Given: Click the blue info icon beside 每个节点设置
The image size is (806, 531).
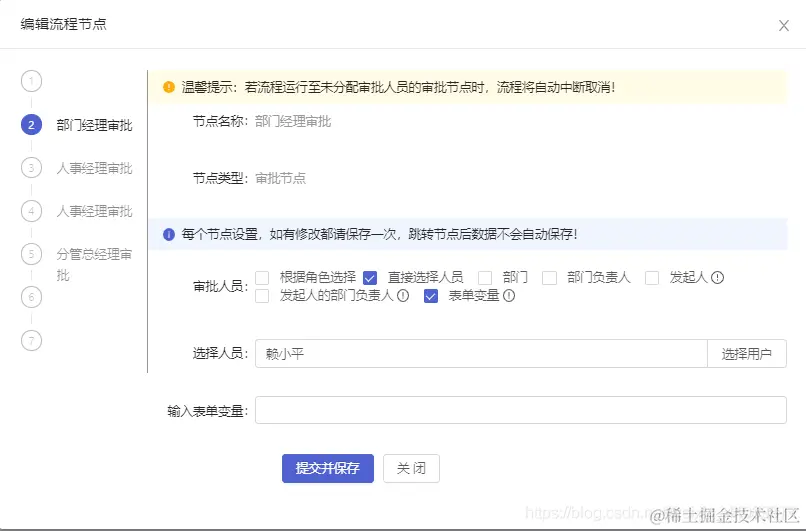Looking at the screenshot, I should pos(169,234).
